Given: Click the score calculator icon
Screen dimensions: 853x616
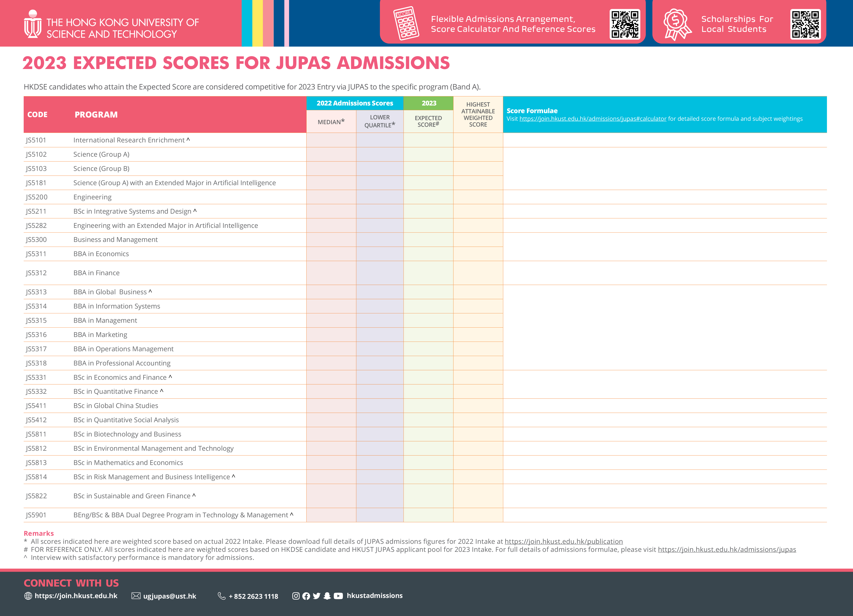Looking at the screenshot, I should pos(406,23).
